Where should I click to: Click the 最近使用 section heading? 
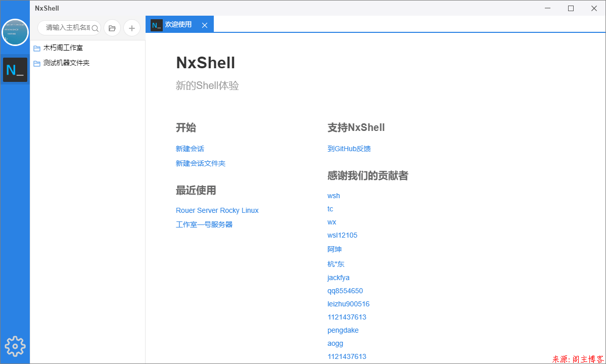tap(196, 190)
